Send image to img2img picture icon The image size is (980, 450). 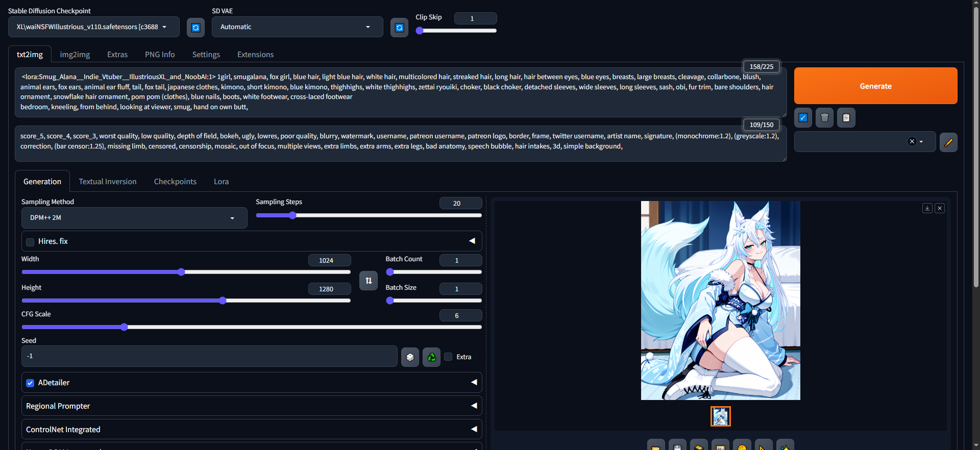720,445
